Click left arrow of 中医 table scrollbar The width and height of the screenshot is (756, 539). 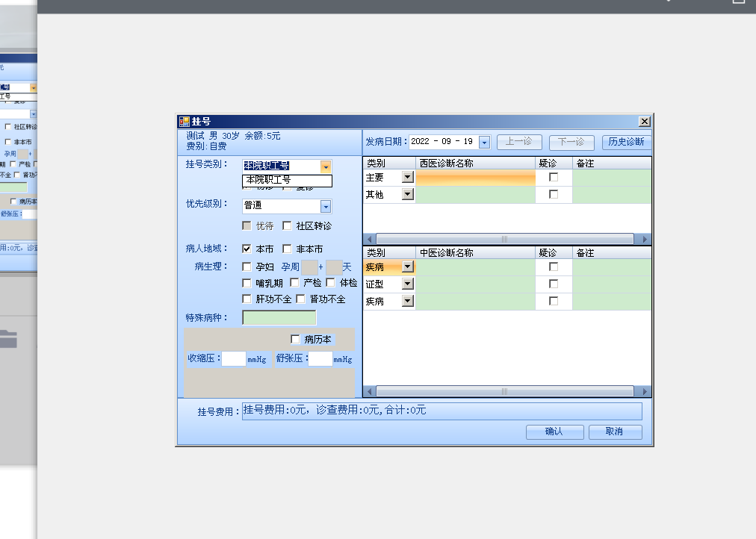coord(370,392)
